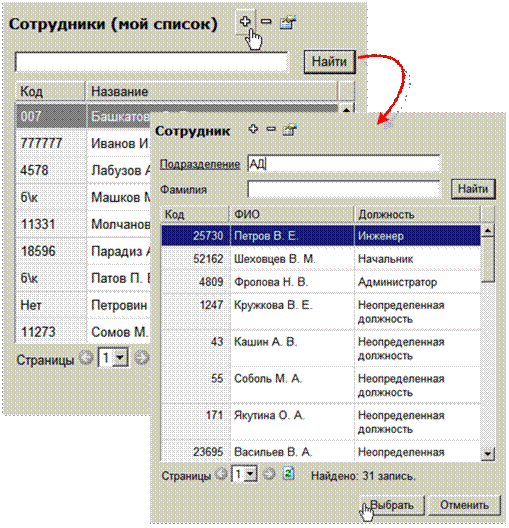Open the page number dropdown in the back list window
The width and height of the screenshot is (509, 528).
pyautogui.click(x=120, y=358)
